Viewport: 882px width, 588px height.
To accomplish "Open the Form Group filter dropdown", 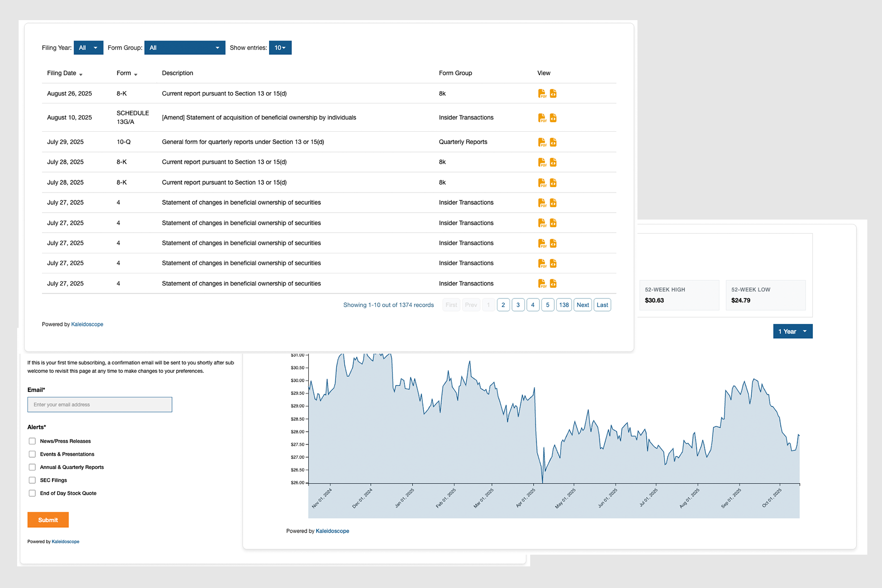I will [185, 48].
